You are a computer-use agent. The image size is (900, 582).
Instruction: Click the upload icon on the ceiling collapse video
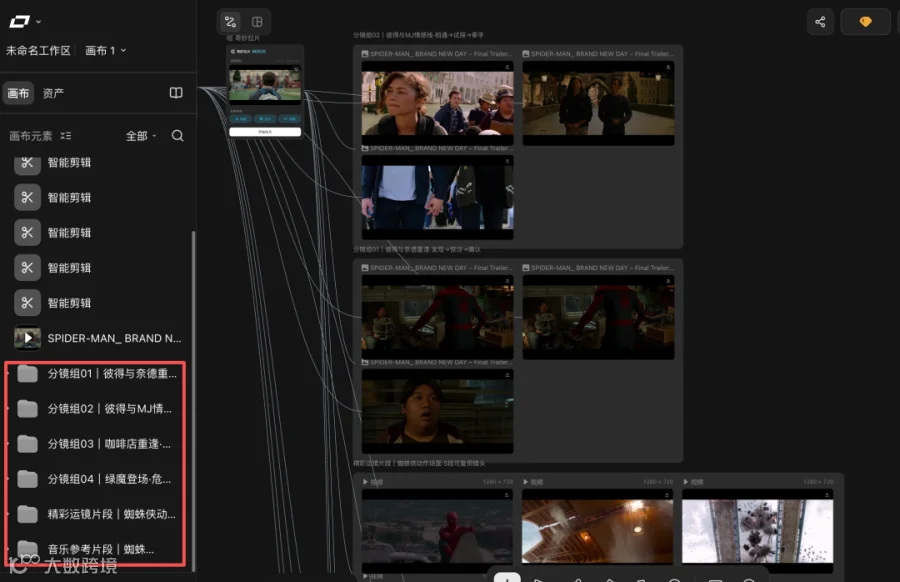(666, 495)
